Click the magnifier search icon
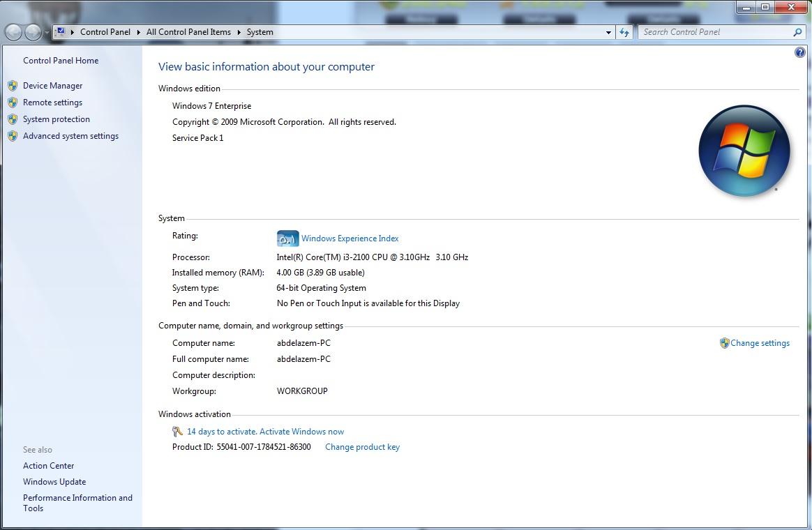The width and height of the screenshot is (812, 530). click(797, 32)
